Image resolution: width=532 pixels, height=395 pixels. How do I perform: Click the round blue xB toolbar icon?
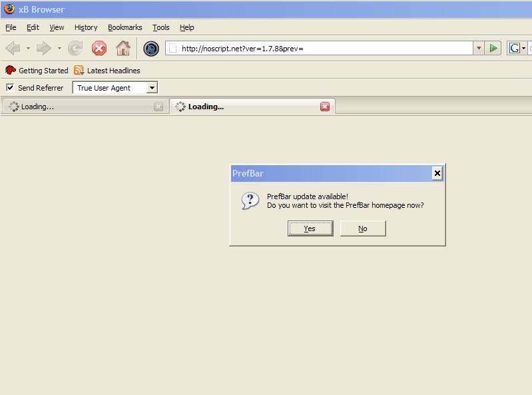(x=151, y=49)
